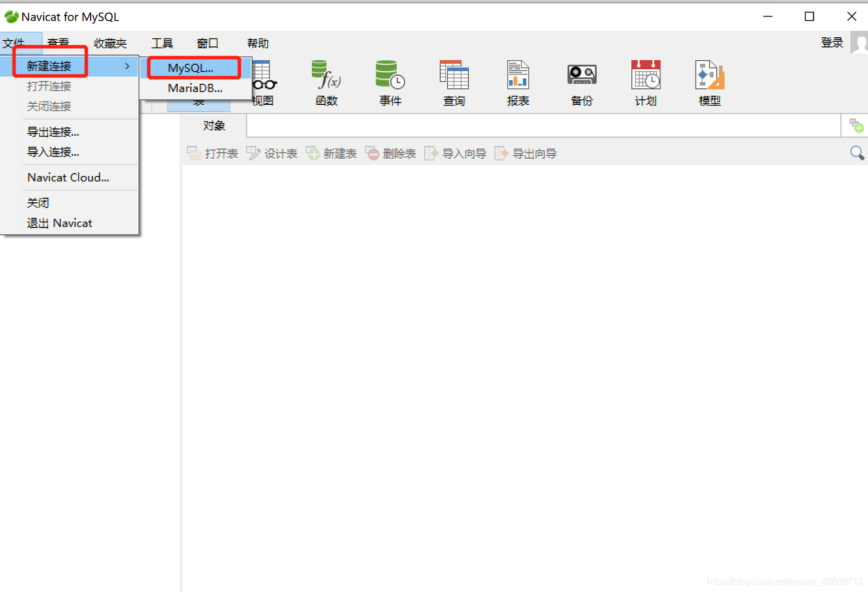
Task: Select the 事件 (Event) icon
Action: coord(389,82)
